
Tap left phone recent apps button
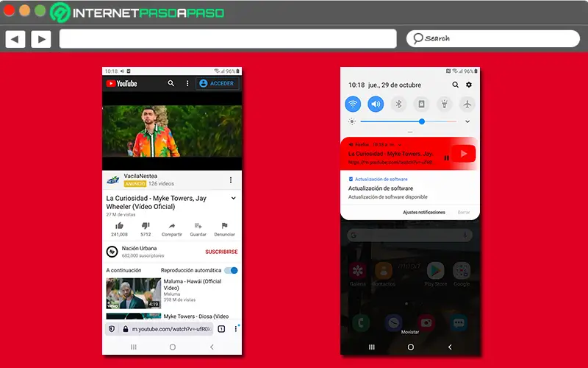pos(134,347)
